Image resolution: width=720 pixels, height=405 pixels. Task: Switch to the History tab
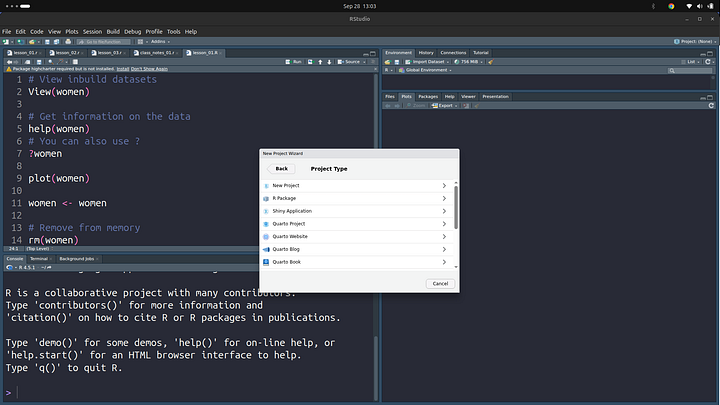pos(426,53)
